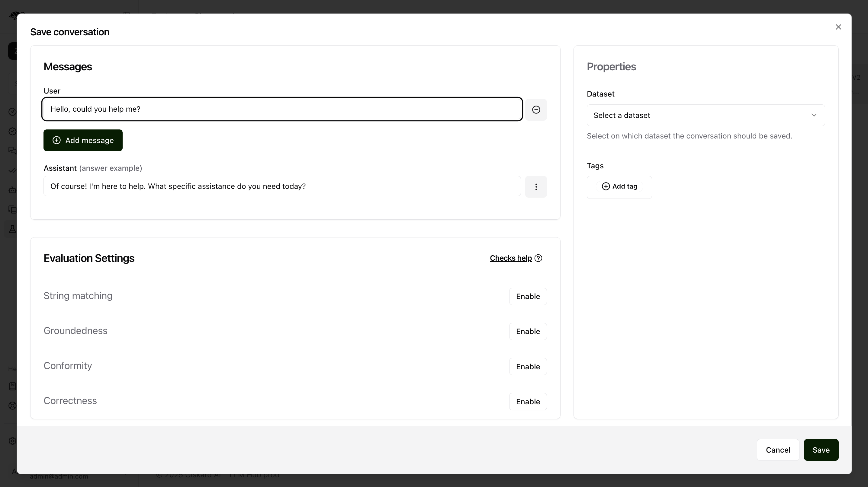Click the Evaluation Settings heading
This screenshot has height=487, width=868.
pyautogui.click(x=89, y=258)
